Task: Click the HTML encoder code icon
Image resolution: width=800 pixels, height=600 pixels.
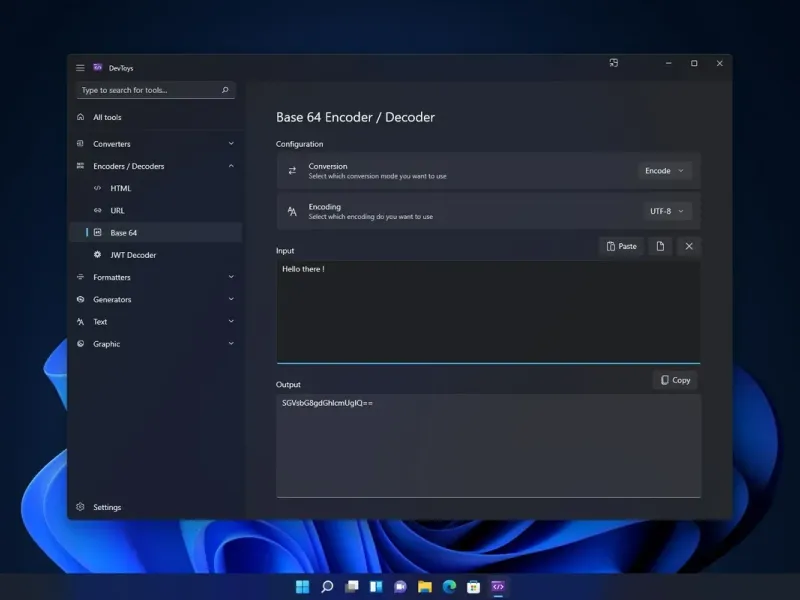Action: 97,188
